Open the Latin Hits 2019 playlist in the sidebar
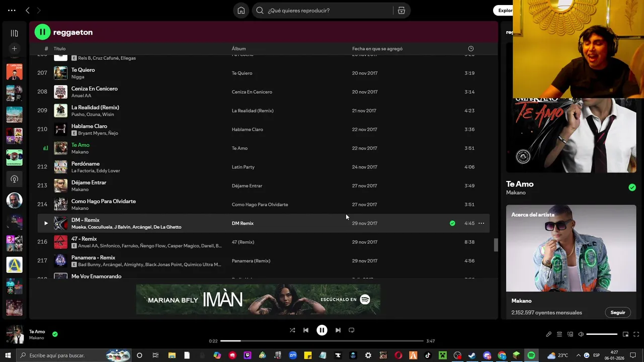The image size is (644, 362). coord(14,71)
